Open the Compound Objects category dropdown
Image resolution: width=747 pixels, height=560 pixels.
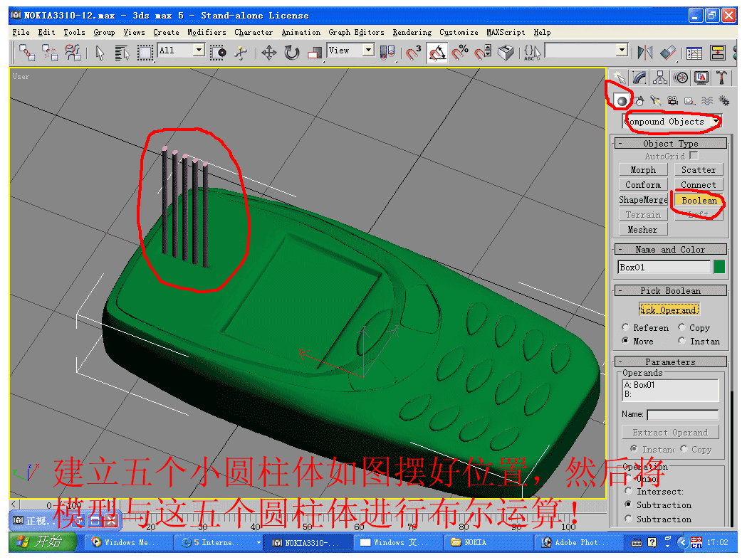tap(716, 122)
